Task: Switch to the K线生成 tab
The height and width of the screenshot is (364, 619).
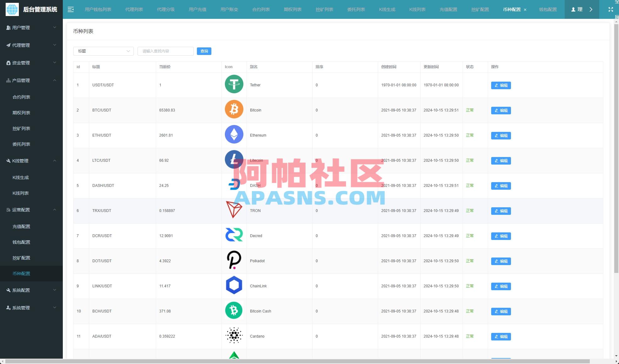Action: click(x=387, y=9)
